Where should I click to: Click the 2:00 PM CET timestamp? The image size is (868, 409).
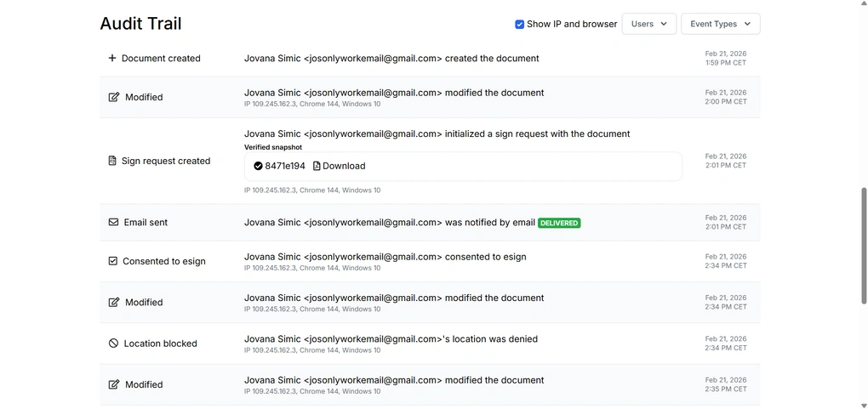coord(726,101)
